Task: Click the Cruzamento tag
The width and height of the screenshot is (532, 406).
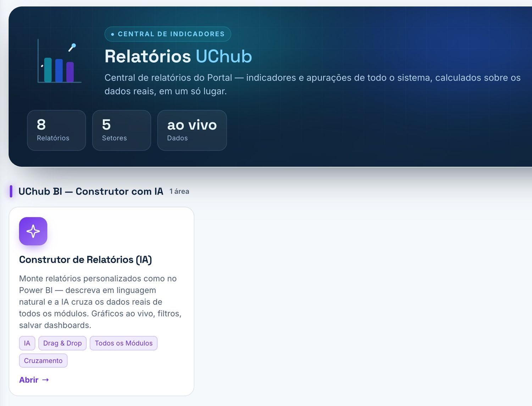Action: point(43,361)
